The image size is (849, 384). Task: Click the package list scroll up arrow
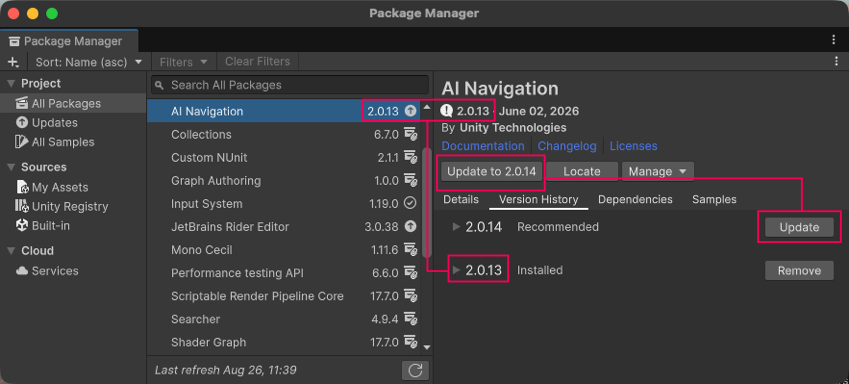(427, 107)
